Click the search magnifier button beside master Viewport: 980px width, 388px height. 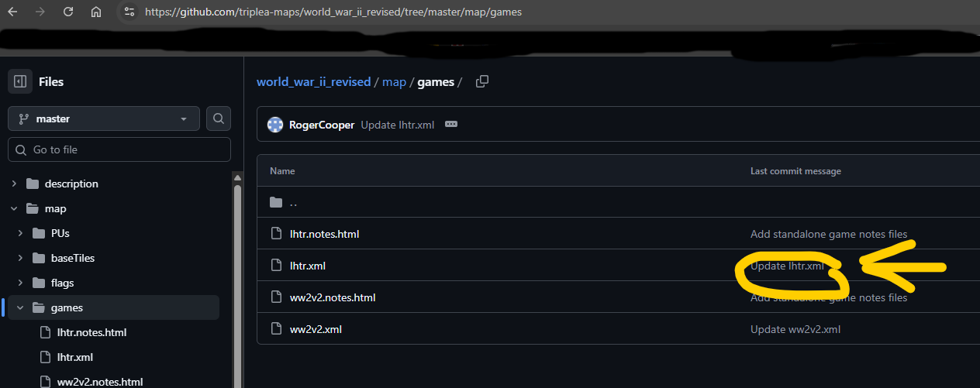[x=219, y=118]
